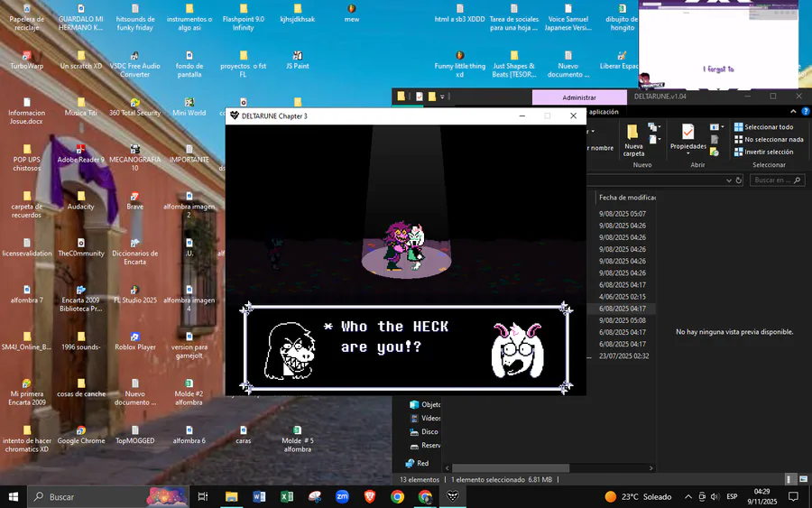
Task: Open Zoom from the taskbar
Action: coord(342,496)
